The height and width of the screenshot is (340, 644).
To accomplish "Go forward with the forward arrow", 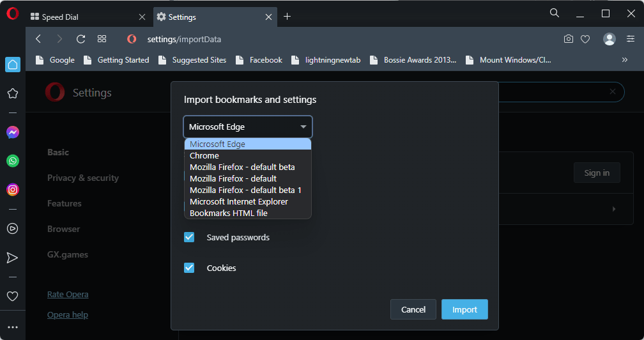I will click(59, 39).
